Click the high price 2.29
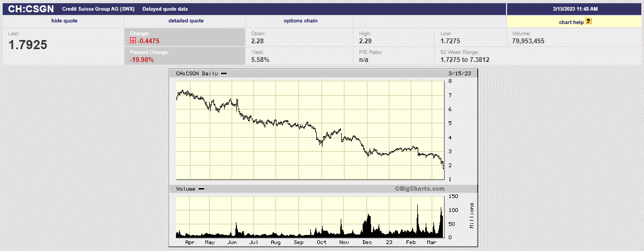This screenshot has width=644, height=251. click(x=365, y=41)
